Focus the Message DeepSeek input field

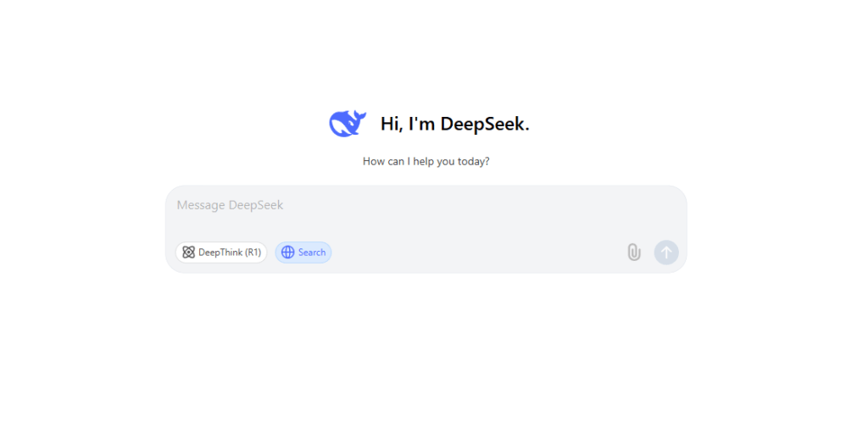(x=426, y=205)
